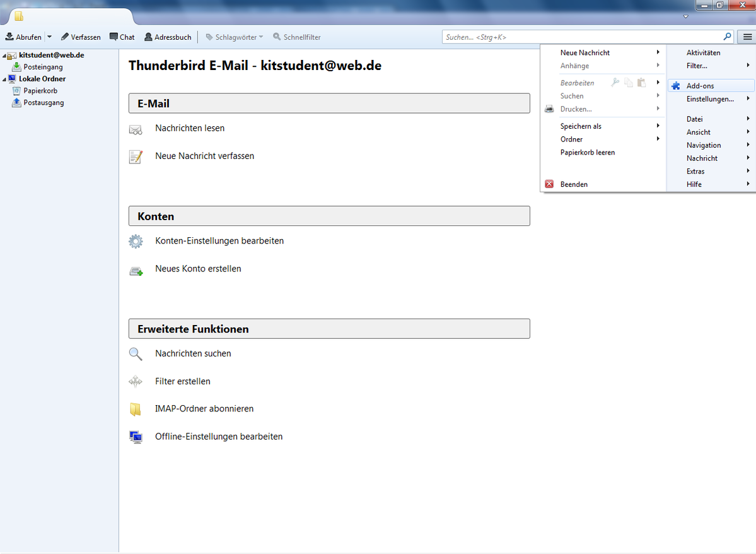756x554 pixels.
Task: Click the compose notepad icon
Action: point(136,157)
